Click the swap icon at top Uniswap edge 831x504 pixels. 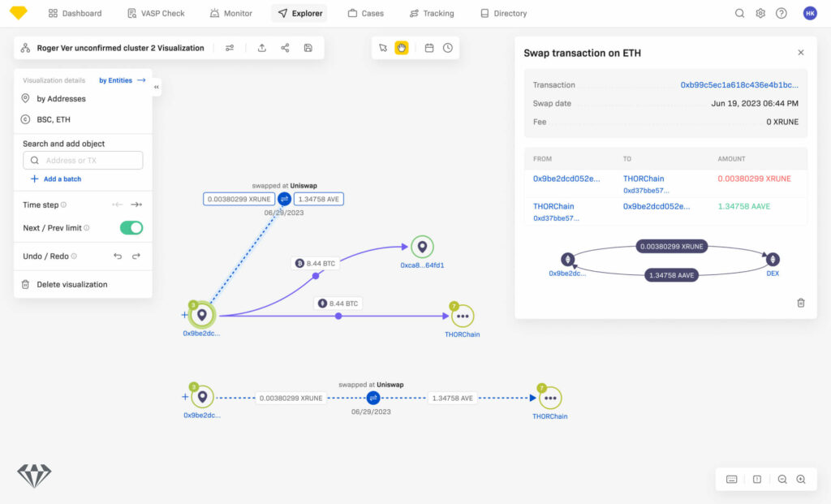point(285,200)
